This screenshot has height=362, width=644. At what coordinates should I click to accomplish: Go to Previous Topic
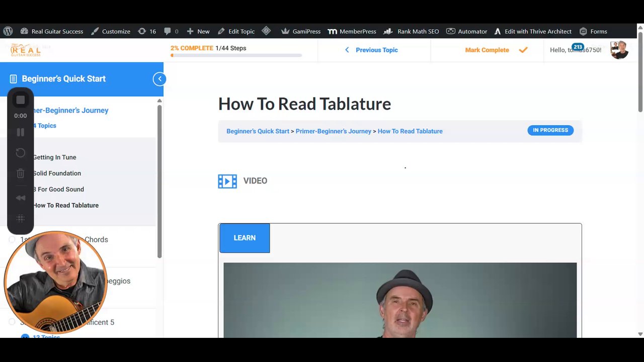pos(371,50)
